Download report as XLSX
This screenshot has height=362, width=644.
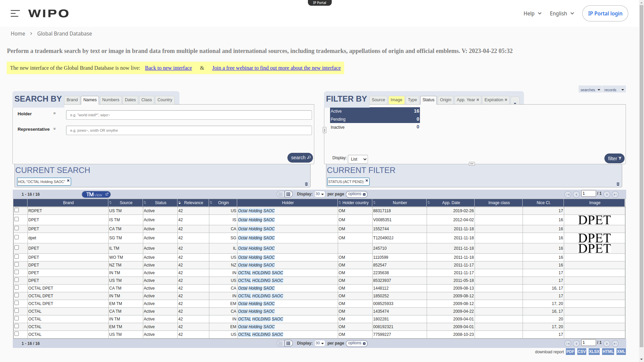[594, 352]
